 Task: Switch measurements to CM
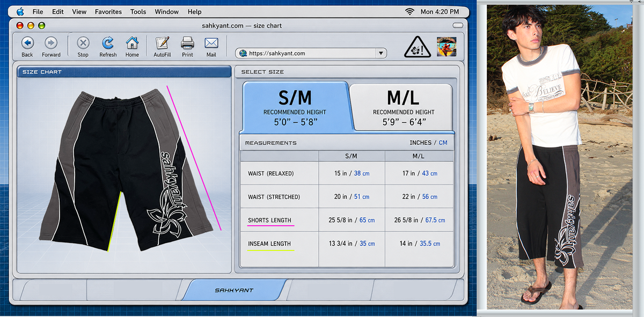pyautogui.click(x=443, y=143)
